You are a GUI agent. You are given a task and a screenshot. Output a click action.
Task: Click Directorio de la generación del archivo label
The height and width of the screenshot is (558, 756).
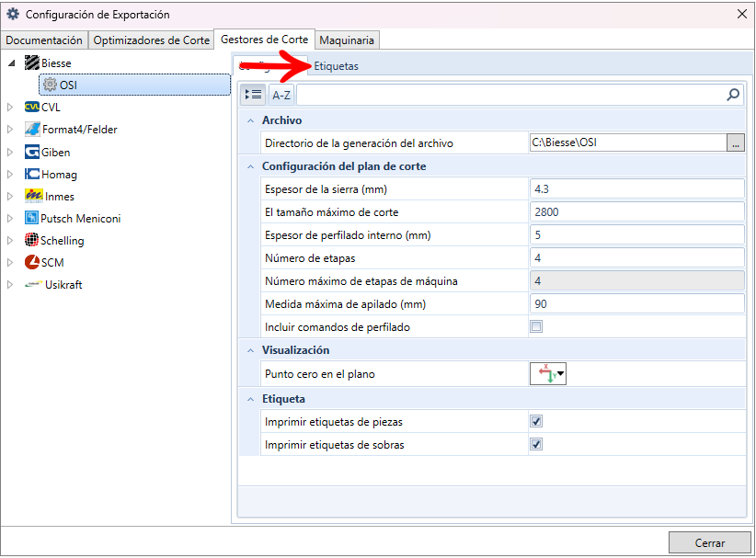[x=360, y=143]
